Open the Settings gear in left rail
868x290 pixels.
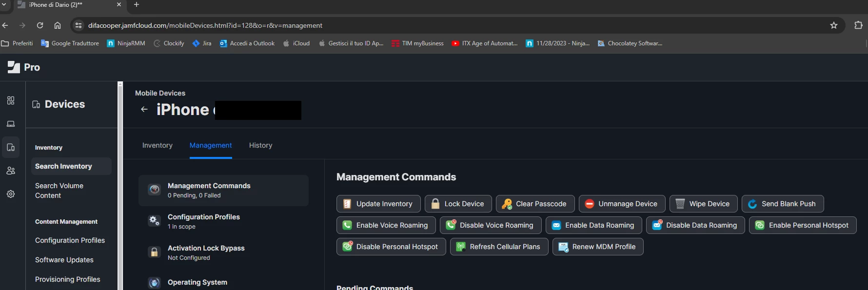11,194
